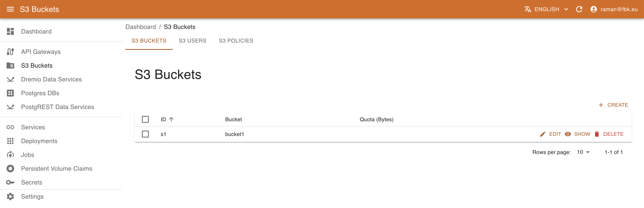
Task: Open the English language dropdown
Action: [x=547, y=9]
